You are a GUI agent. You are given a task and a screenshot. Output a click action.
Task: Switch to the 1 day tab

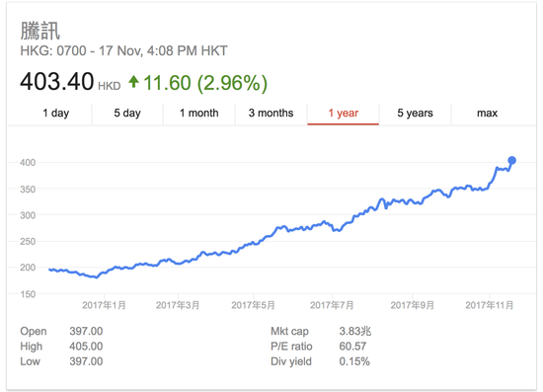pyautogui.click(x=55, y=113)
